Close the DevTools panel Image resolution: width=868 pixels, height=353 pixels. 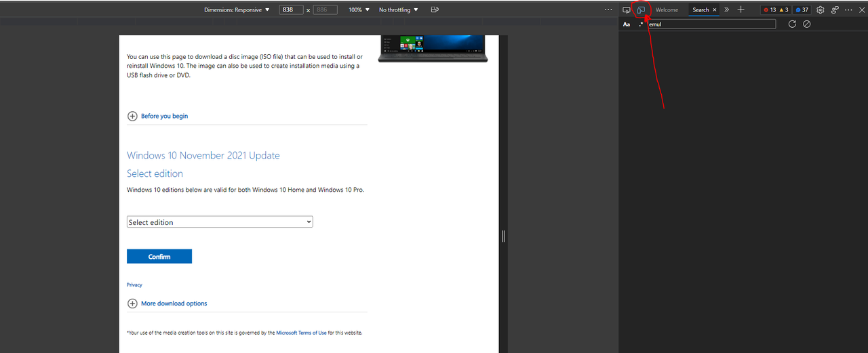861,9
